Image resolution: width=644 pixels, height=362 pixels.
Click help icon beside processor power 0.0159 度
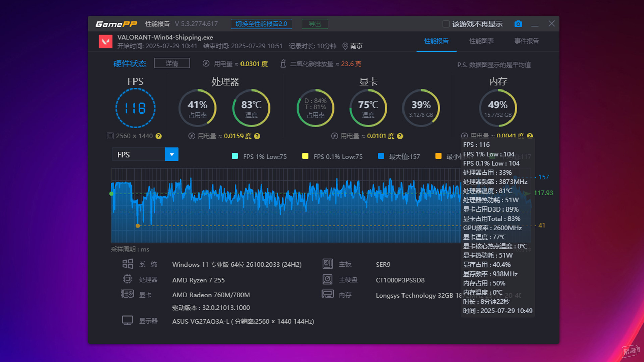(257, 136)
